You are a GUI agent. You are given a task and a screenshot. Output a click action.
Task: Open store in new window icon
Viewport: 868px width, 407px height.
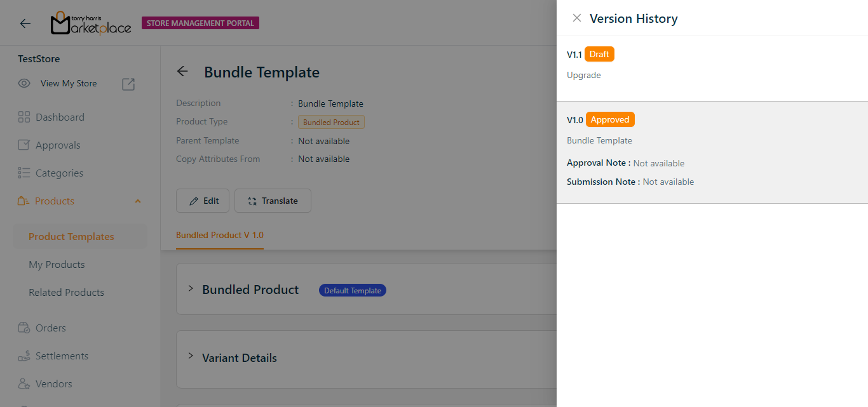pyautogui.click(x=128, y=84)
